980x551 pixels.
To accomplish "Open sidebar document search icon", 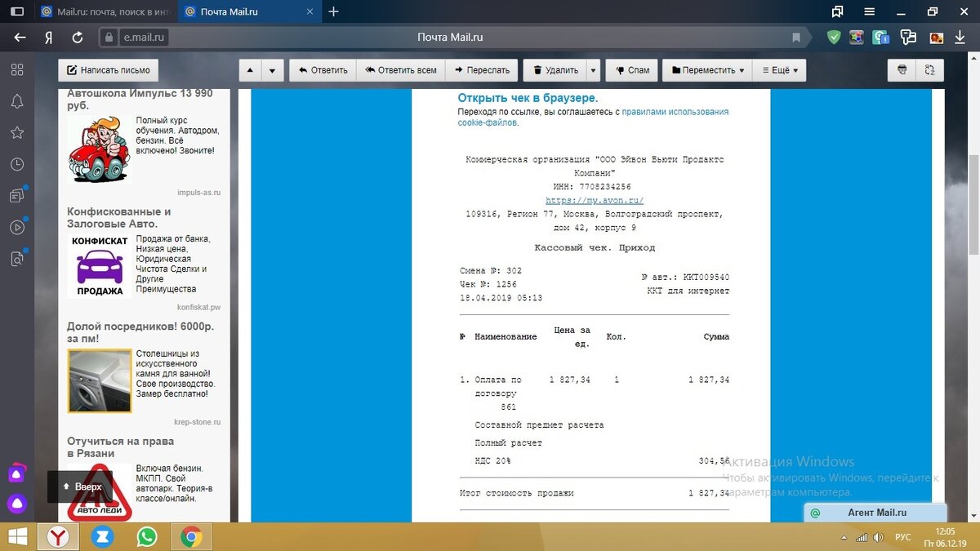I will pos(16,260).
